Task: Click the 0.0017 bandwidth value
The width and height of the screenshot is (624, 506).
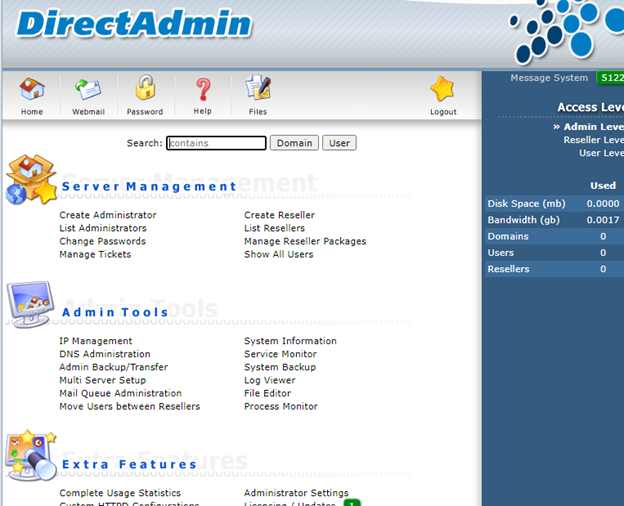Action: [603, 220]
